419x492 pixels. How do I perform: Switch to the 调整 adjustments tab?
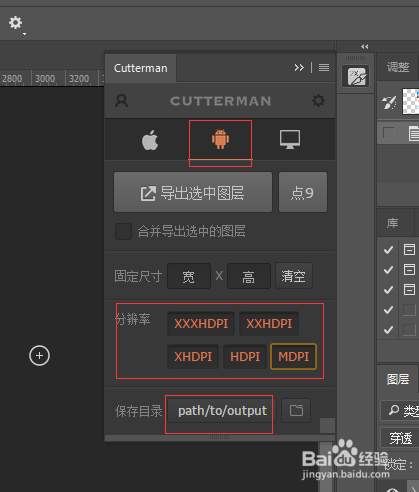coord(398,67)
